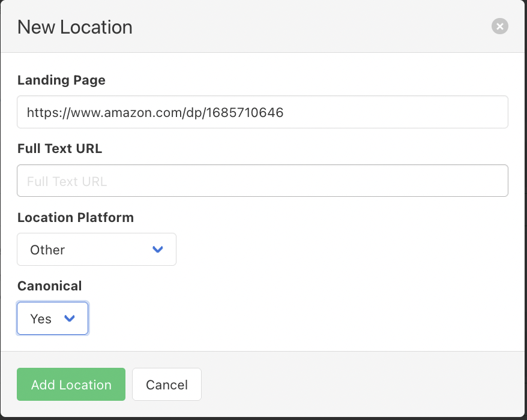Open the Location Platform dropdown
The image size is (527, 420).
(96, 250)
